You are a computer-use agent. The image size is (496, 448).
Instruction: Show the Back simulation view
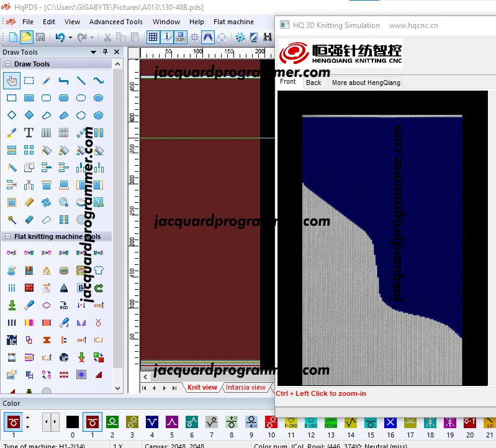coord(313,83)
